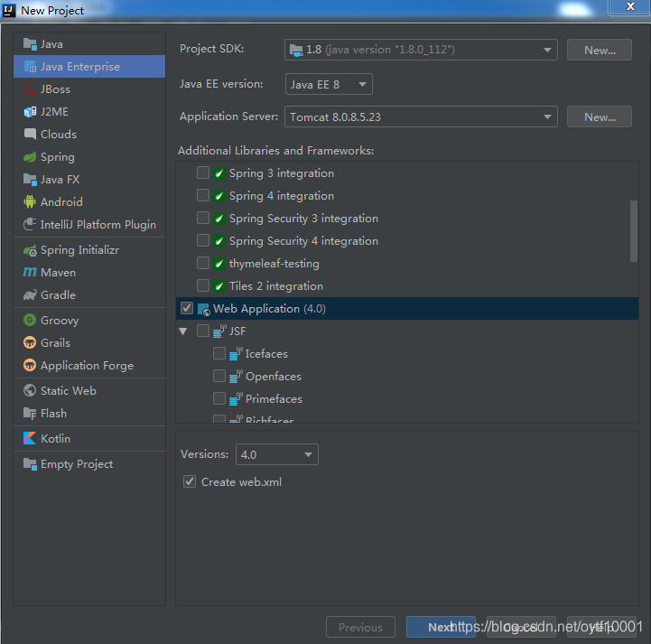The height and width of the screenshot is (644, 651).
Task: Check the Icefaces checkbox
Action: point(219,353)
